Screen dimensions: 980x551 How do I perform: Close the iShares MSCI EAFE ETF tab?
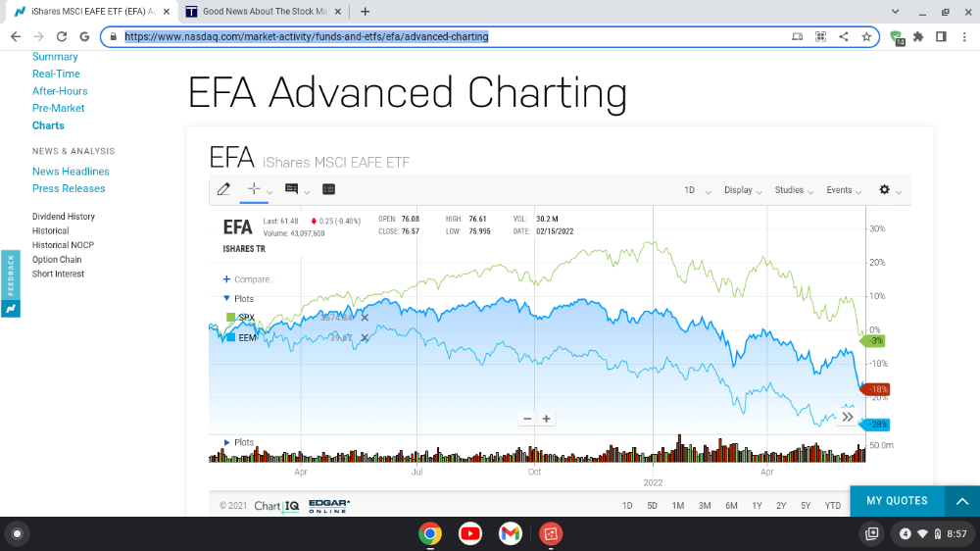(167, 11)
